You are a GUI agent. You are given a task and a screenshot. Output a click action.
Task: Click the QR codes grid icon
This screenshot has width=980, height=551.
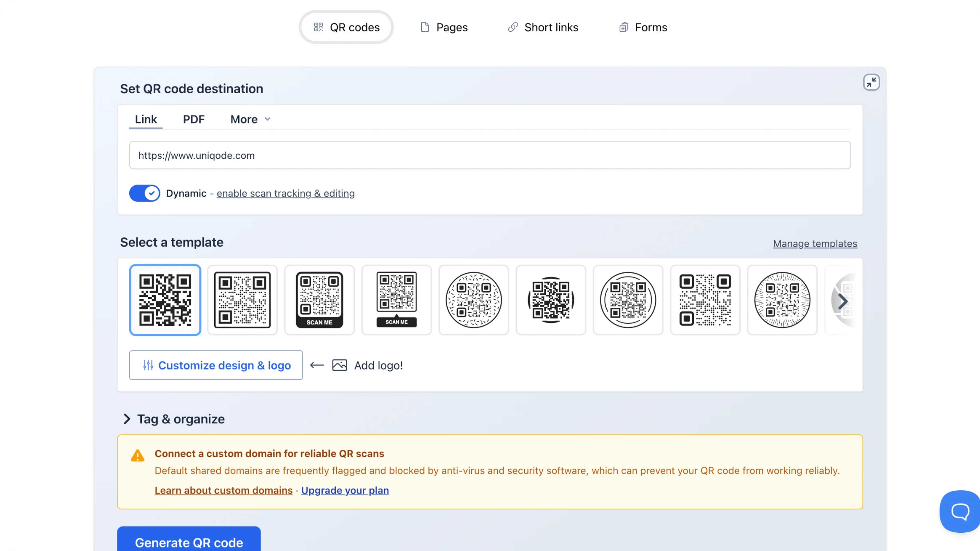pyautogui.click(x=318, y=27)
